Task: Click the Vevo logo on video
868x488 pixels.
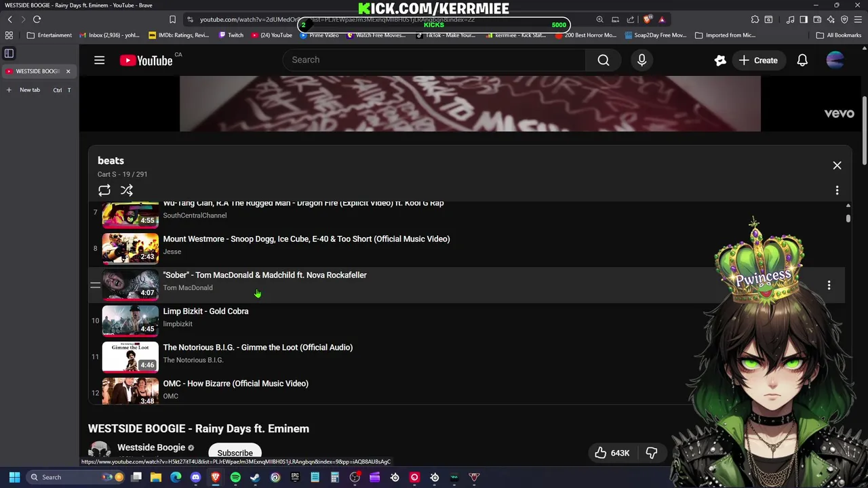Action: pyautogui.click(x=839, y=113)
